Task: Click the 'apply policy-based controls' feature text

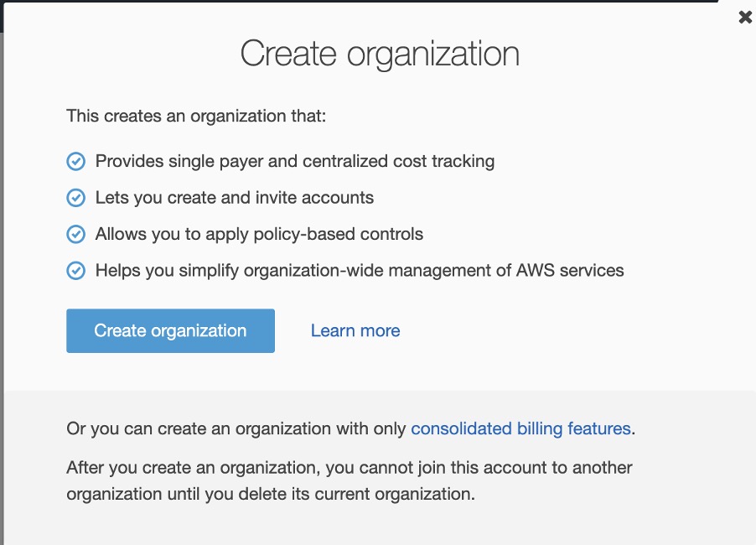Action: [x=259, y=234]
